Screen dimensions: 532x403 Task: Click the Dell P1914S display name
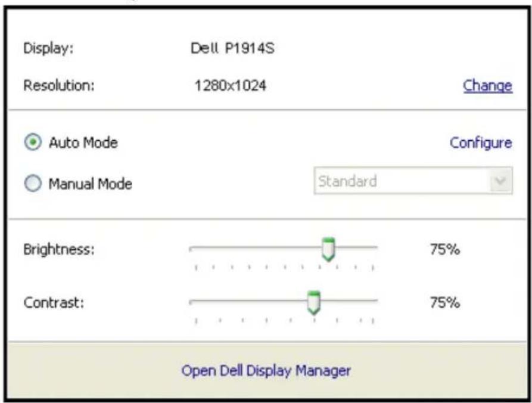click(232, 48)
